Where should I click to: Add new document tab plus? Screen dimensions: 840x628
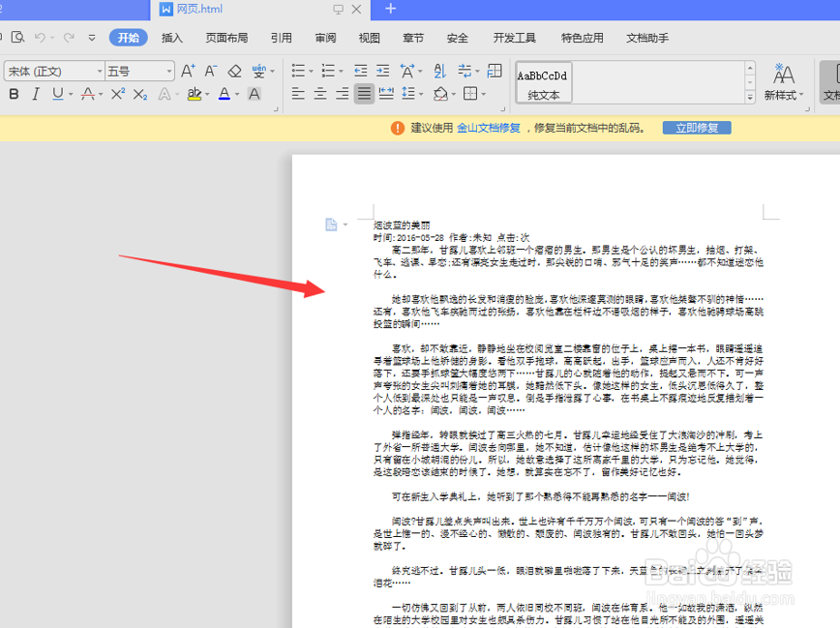[x=391, y=9]
